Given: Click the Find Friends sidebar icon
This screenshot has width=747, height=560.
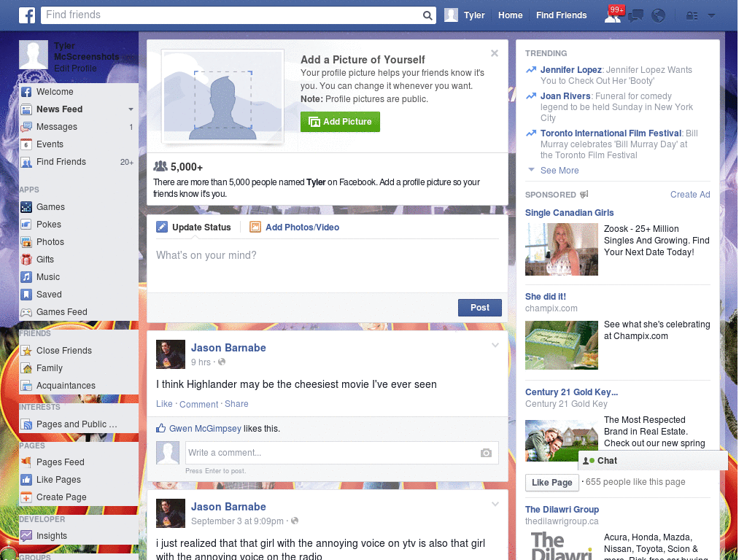Looking at the screenshot, I should coord(26,163).
